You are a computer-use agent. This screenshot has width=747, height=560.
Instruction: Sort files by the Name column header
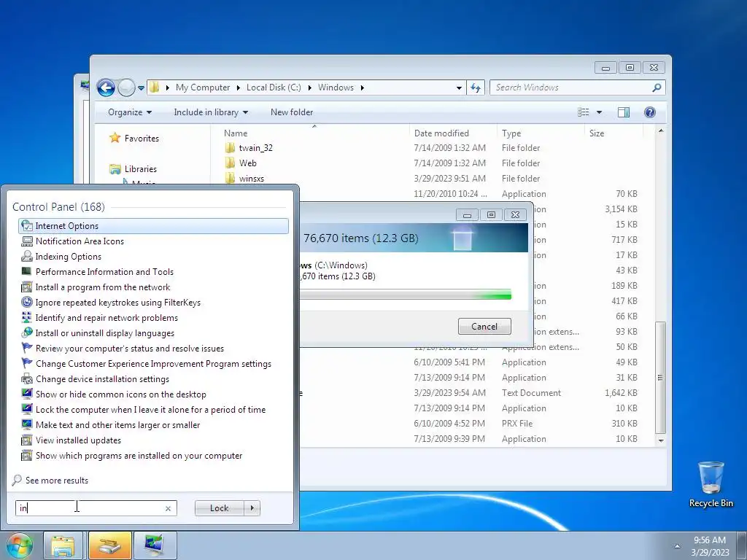[236, 133]
